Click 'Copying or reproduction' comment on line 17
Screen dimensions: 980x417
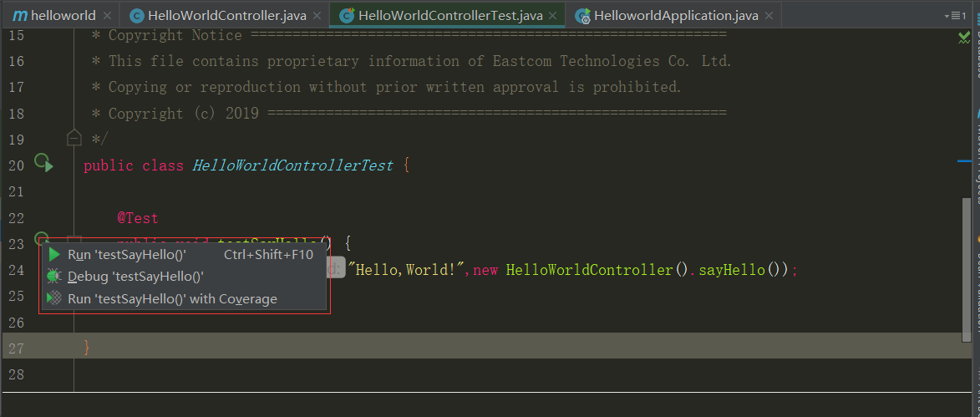205,88
